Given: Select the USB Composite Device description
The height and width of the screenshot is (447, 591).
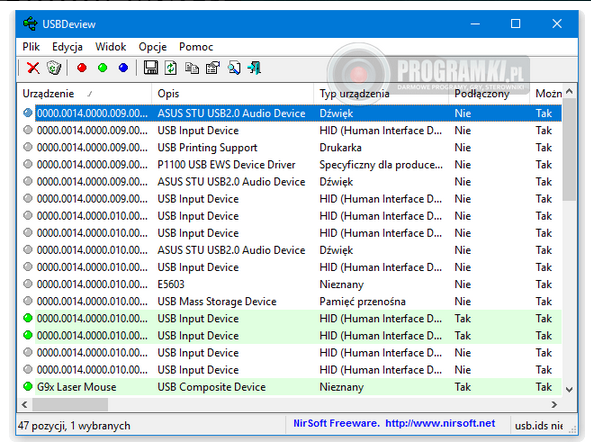Looking at the screenshot, I should coord(211,387).
